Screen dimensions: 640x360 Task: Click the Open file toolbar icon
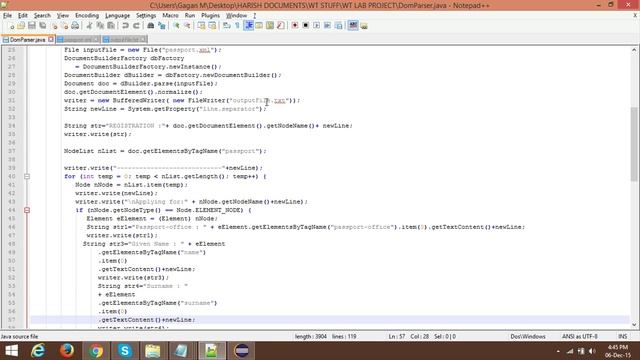click(21, 26)
